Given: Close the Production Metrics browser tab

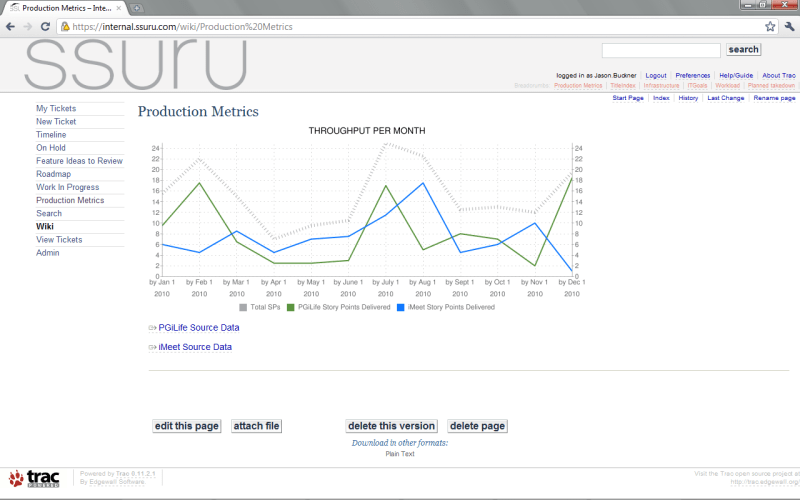Looking at the screenshot, I should tap(119, 8).
